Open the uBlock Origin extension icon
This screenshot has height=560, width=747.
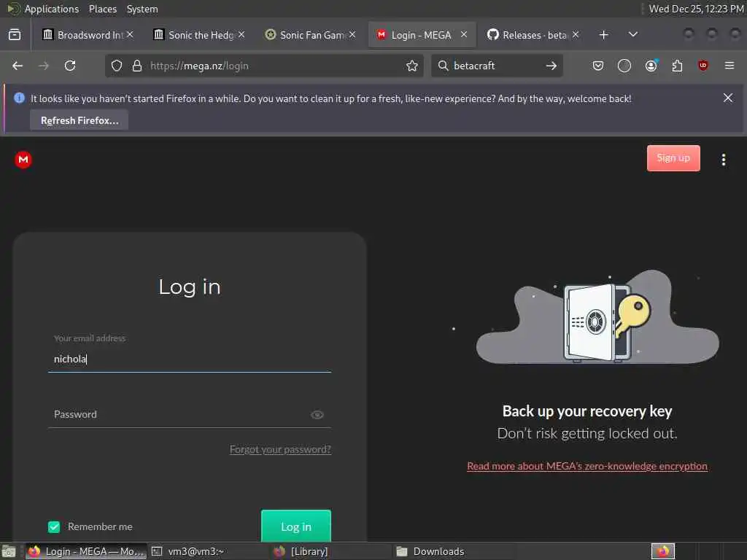pos(703,66)
